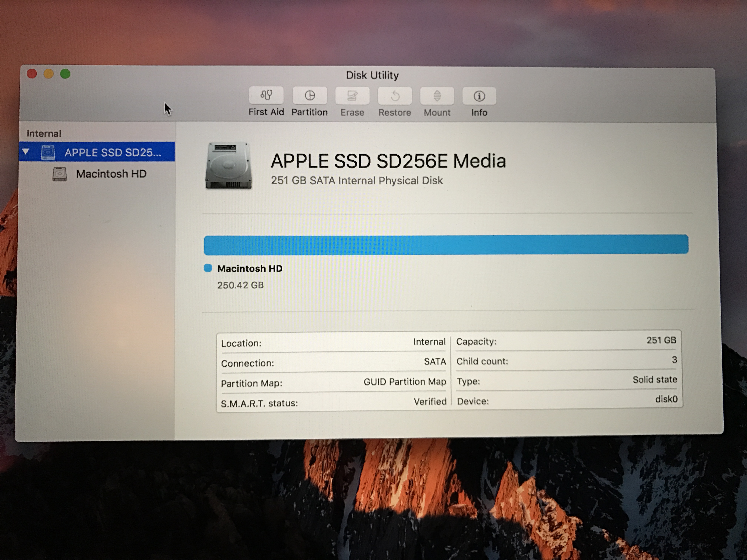The width and height of the screenshot is (747, 560).
Task: Click the red close window button
Action: 32,74
